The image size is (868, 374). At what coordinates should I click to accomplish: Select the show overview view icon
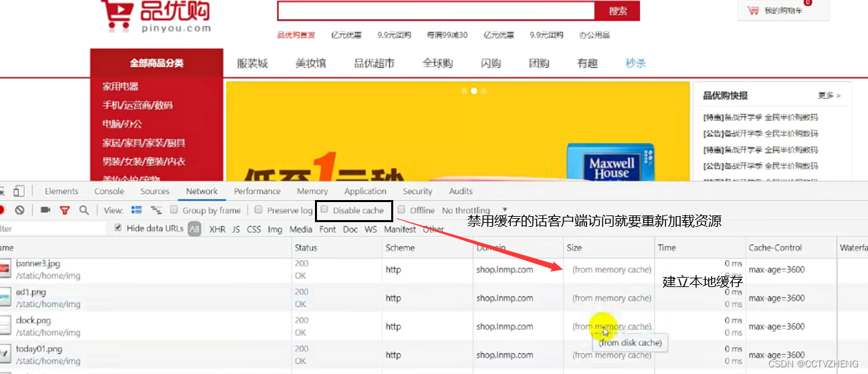156,210
